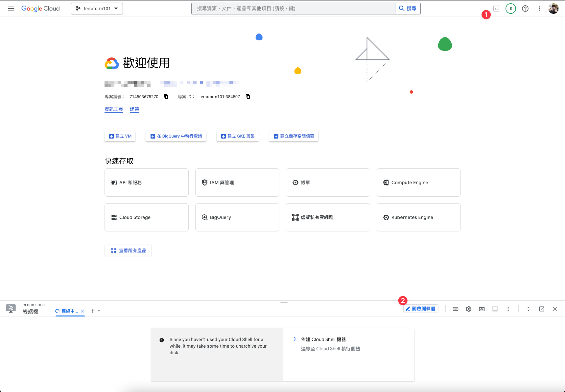Open Cloud Shell gear settings
The width and height of the screenshot is (565, 392).
[469, 309]
